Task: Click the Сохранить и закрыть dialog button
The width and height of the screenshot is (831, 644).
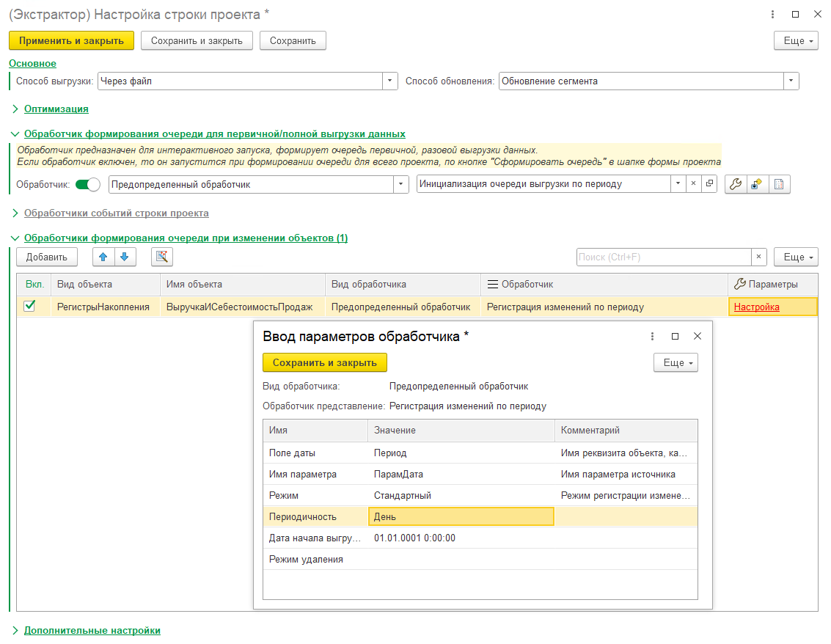Action: click(x=325, y=363)
